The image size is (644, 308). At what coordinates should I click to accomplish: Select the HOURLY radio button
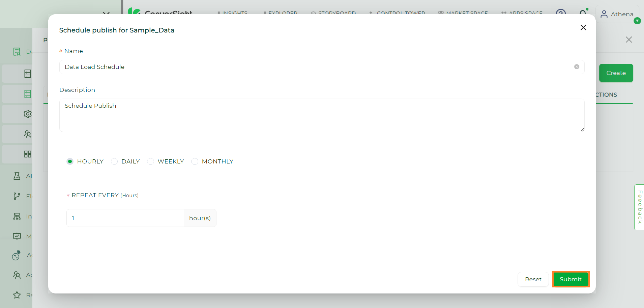point(70,161)
